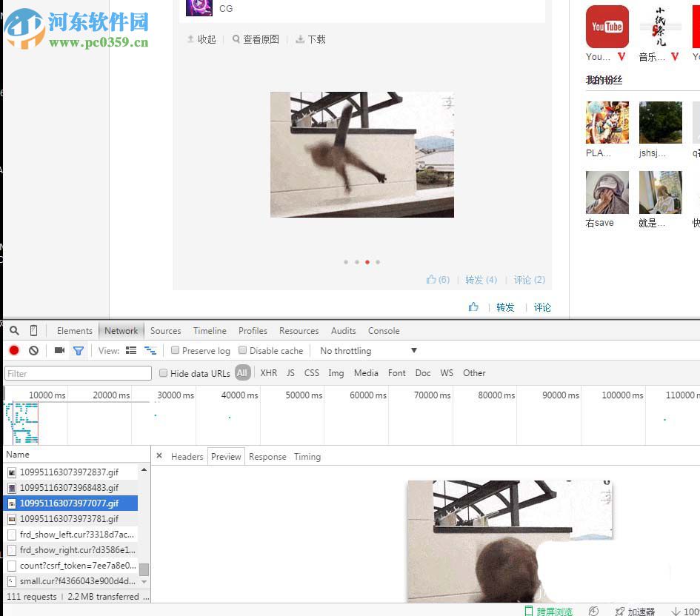Check Hide data URLs
The image size is (700, 616).
tap(163, 373)
